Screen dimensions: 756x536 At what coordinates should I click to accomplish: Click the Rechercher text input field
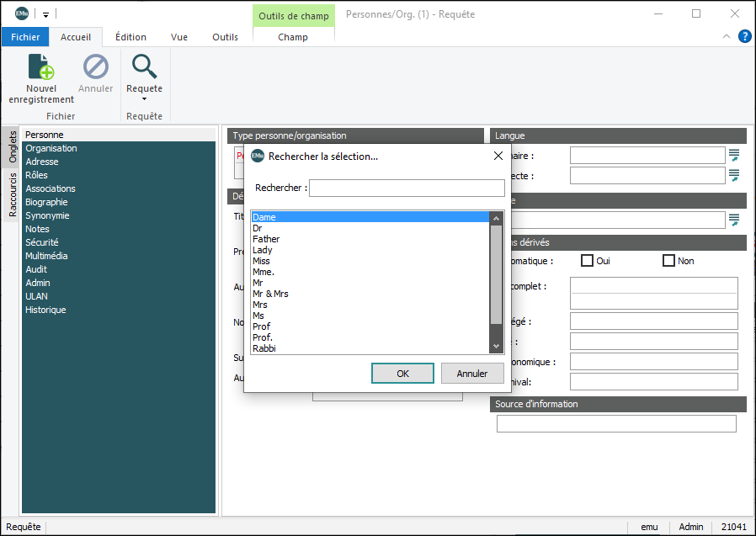(407, 188)
